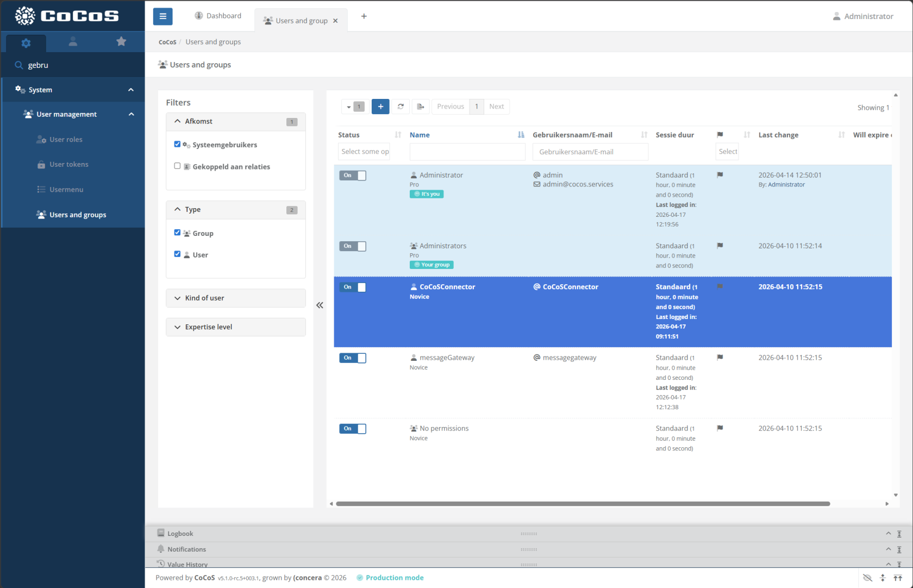This screenshot has width=913, height=588.
Task: Add a new tab with plus icon
Action: (x=364, y=16)
